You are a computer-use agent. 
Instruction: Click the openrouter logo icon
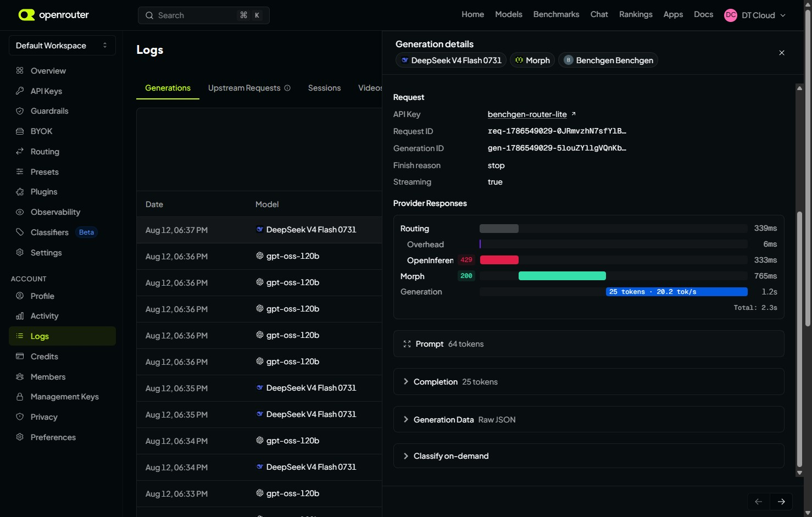point(26,15)
